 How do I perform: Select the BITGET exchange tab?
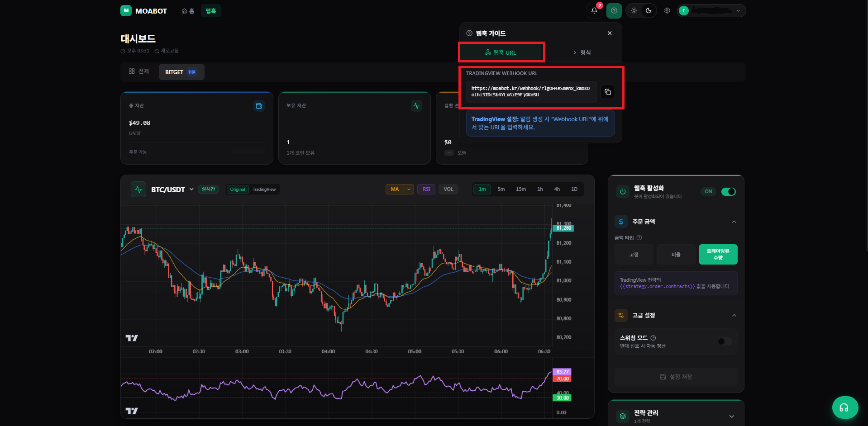(181, 72)
